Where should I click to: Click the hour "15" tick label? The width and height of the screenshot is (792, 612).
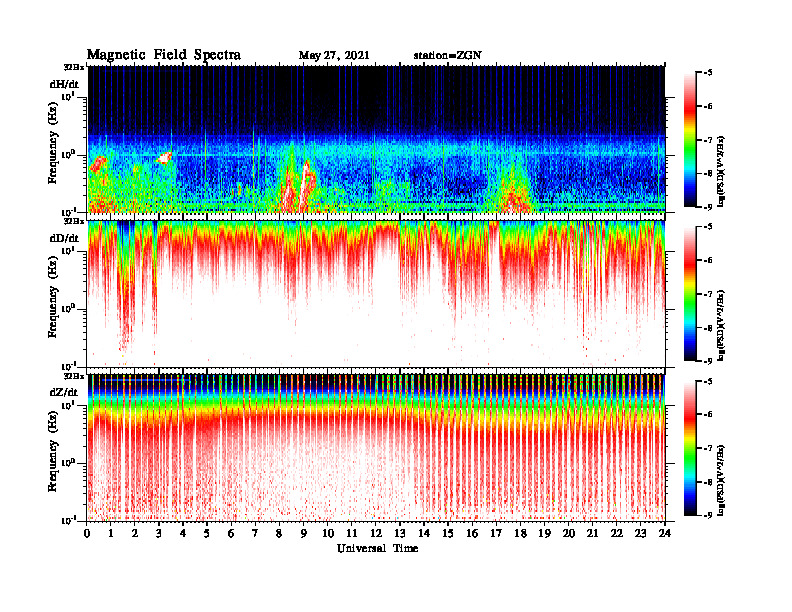pos(448,534)
